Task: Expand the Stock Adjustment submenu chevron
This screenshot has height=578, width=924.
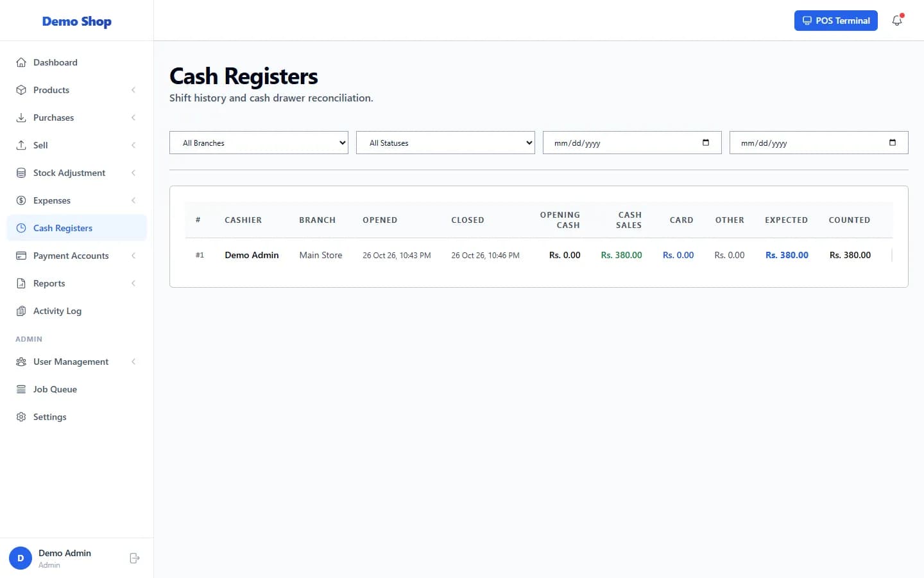Action: 133,173
